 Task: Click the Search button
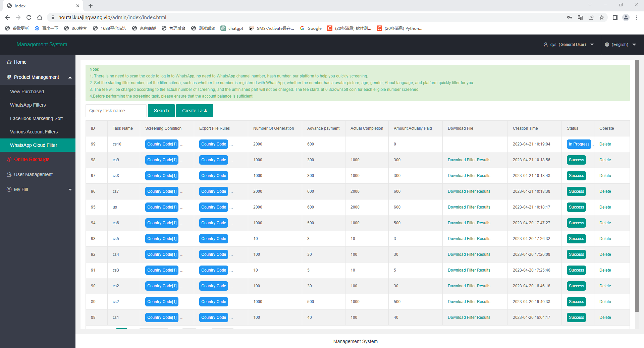click(x=161, y=111)
